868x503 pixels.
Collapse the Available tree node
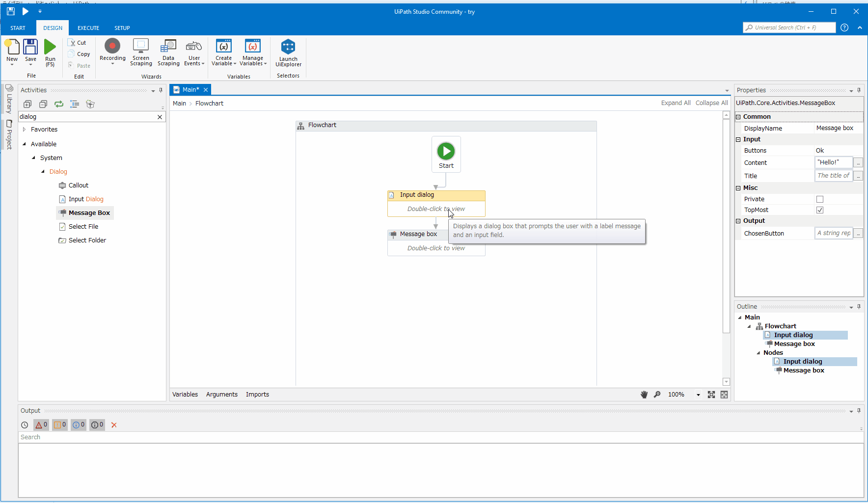pos(24,144)
